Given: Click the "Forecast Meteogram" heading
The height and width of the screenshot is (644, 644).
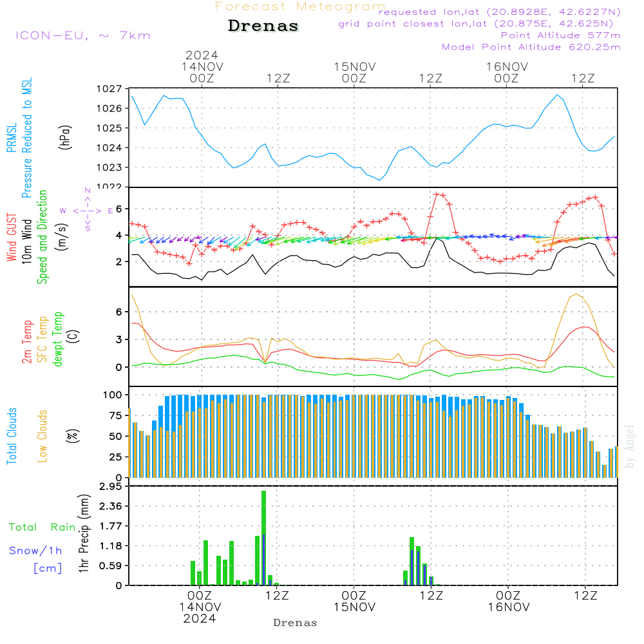Looking at the screenshot, I should (x=300, y=6).
